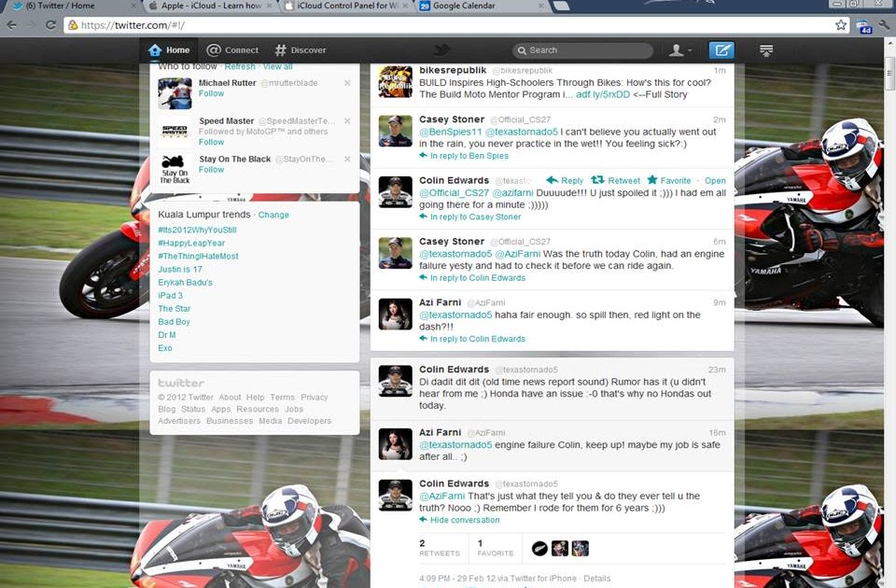Open the Bad Boy trend
This screenshot has width=896, height=588.
pyautogui.click(x=174, y=322)
